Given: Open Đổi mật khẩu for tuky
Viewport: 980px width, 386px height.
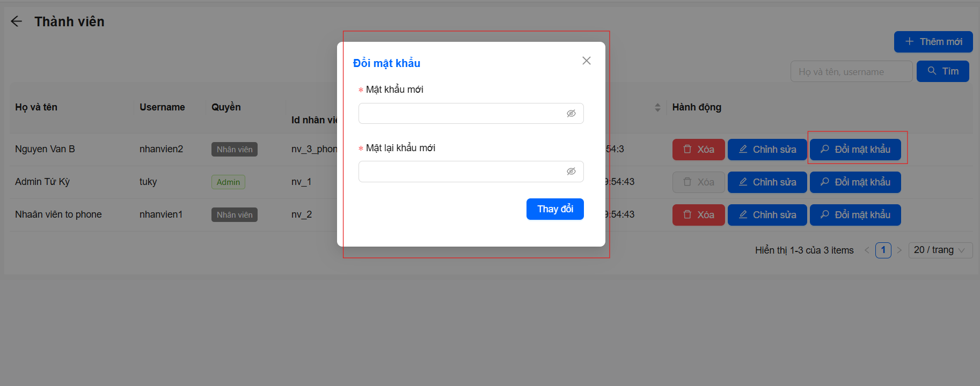Looking at the screenshot, I should pos(855,182).
